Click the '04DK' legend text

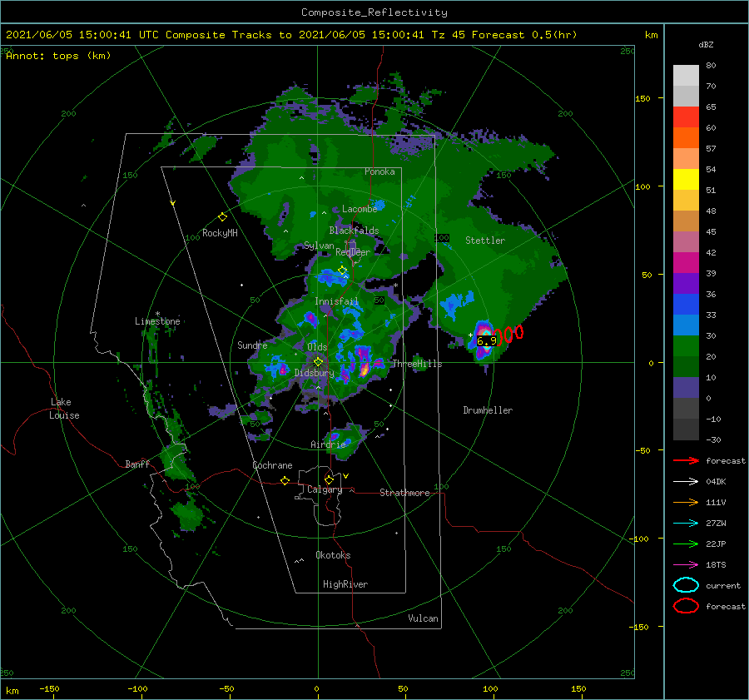(716, 482)
